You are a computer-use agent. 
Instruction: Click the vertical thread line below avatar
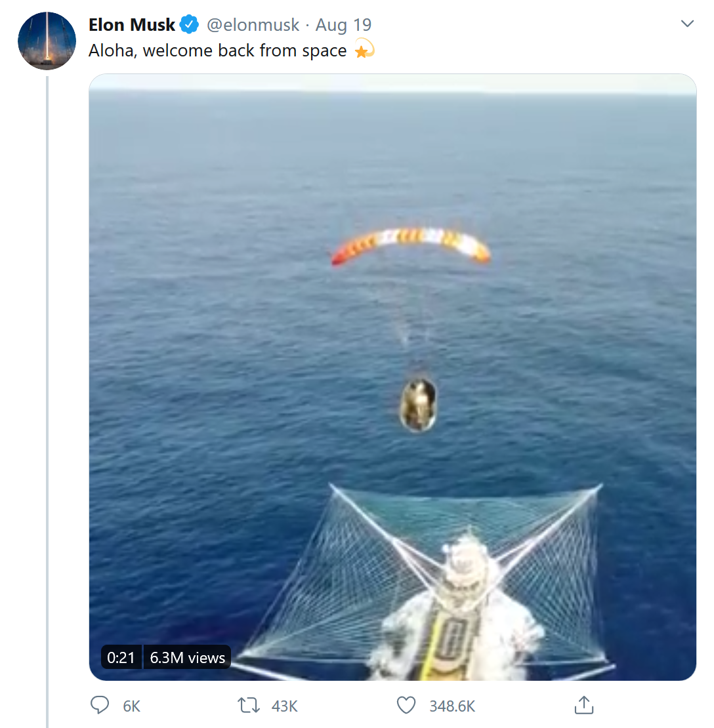pos(47,394)
